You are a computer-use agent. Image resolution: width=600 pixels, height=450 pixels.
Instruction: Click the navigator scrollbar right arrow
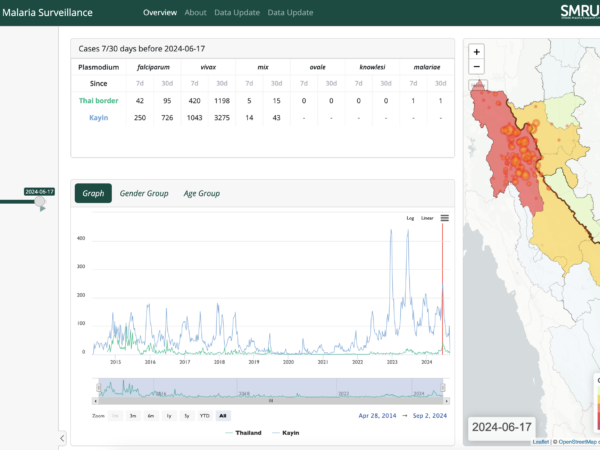[447, 401]
